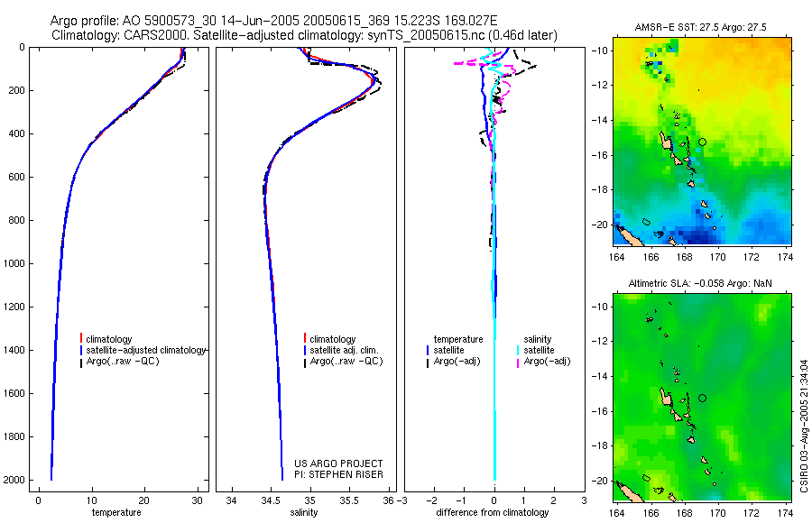Click the red climatology swatch in temperature legend
This screenshot has height=523, width=812.
(81, 338)
